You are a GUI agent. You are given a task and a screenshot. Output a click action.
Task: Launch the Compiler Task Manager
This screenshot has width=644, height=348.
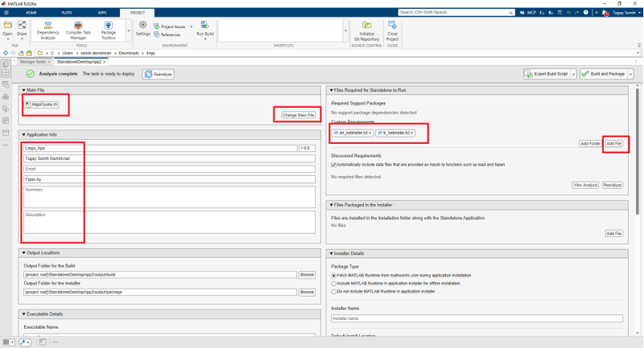point(78,31)
